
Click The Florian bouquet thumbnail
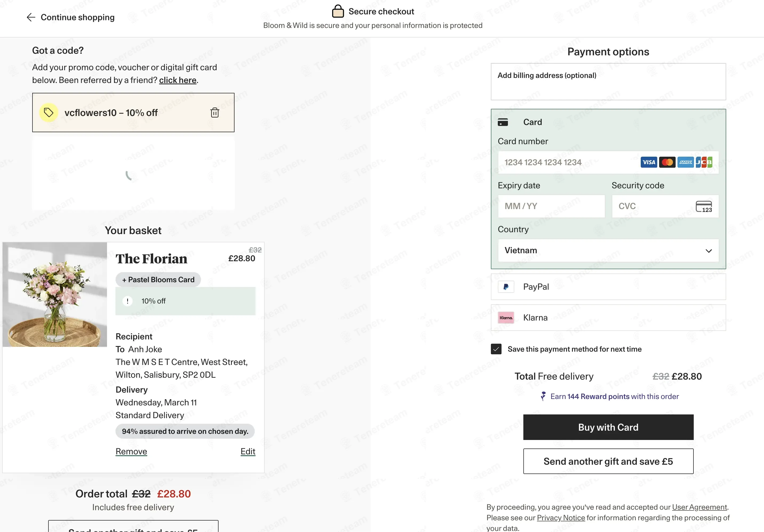55,295
